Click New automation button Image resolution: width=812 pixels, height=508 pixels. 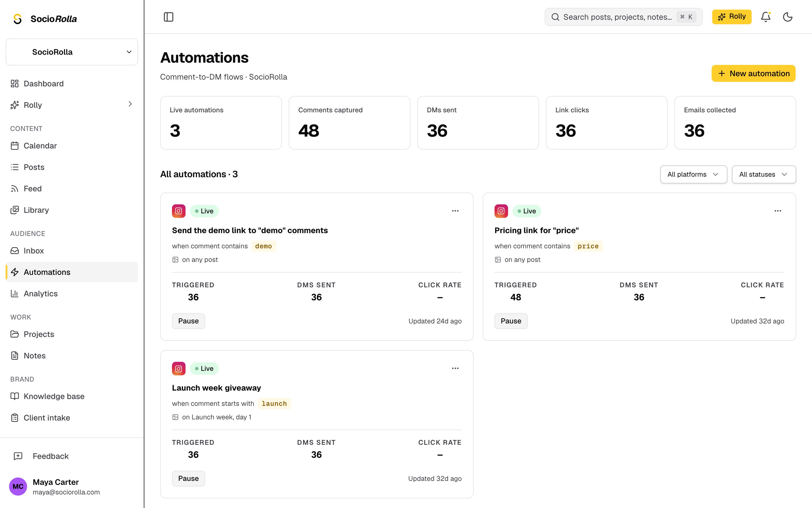click(753, 74)
